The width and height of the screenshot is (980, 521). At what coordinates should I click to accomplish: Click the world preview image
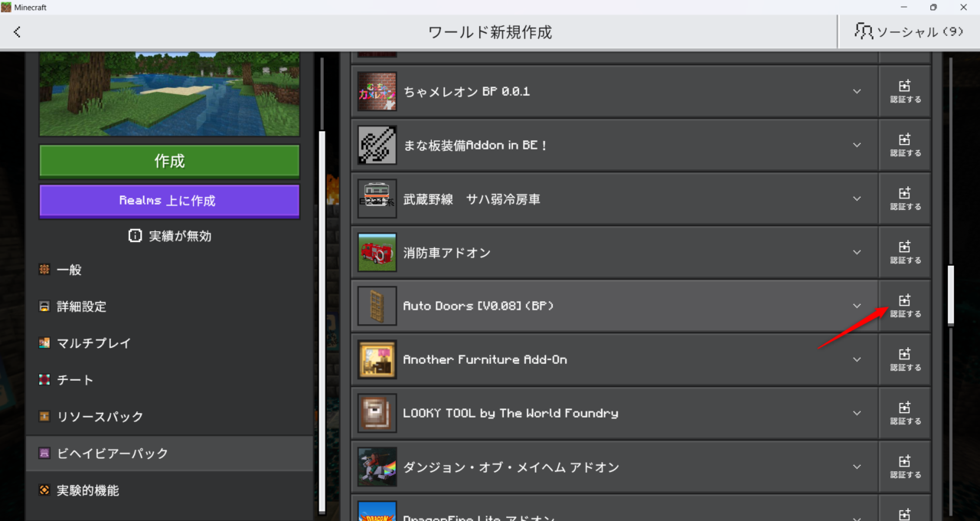point(169,94)
